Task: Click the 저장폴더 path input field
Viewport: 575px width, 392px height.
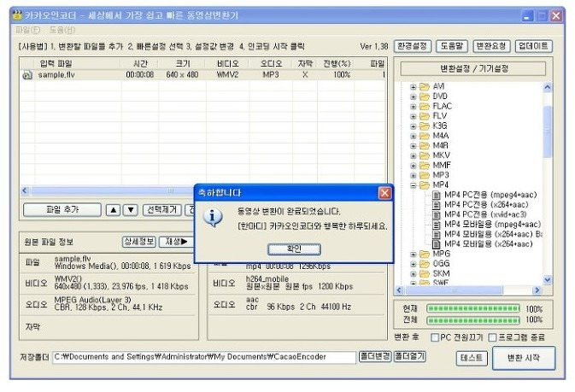Action: pyautogui.click(x=204, y=357)
